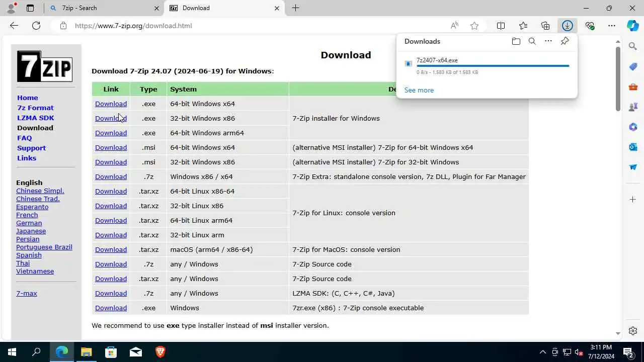Screen dimensions: 644x362
Task: Open more options in Downloads panel
Action: click(x=548, y=41)
